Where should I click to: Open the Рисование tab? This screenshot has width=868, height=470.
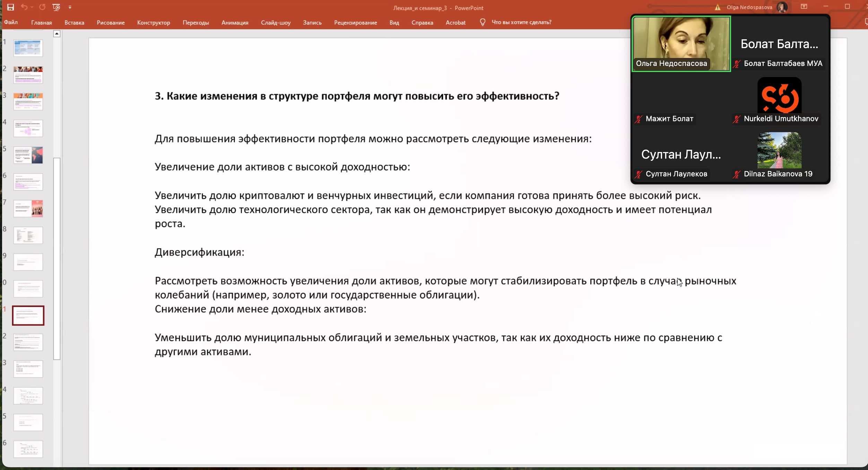(x=111, y=23)
